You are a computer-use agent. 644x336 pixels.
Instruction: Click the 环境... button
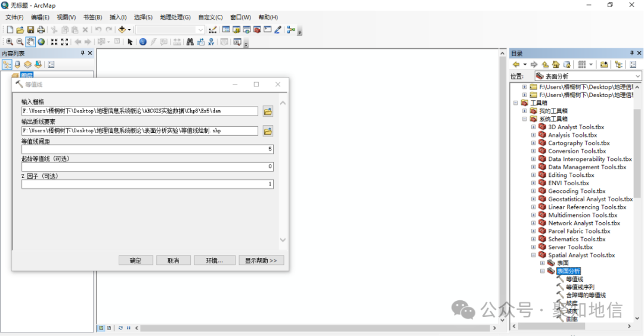[x=215, y=260]
